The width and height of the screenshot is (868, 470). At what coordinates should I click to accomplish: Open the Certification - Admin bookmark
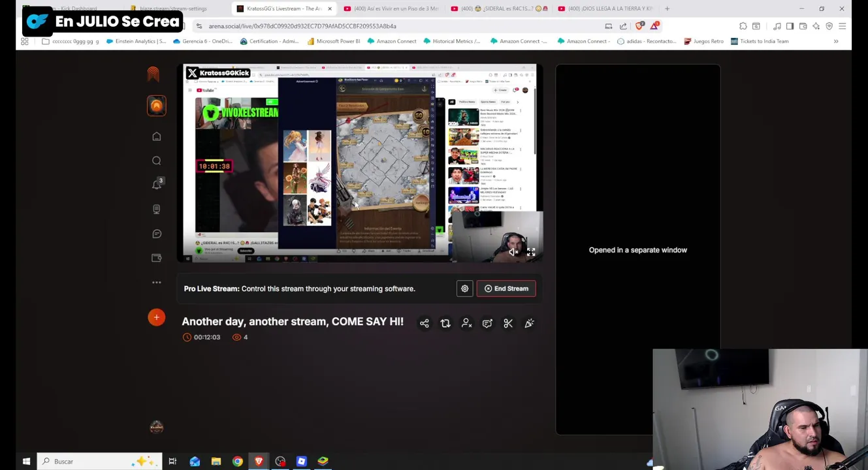[x=270, y=41]
